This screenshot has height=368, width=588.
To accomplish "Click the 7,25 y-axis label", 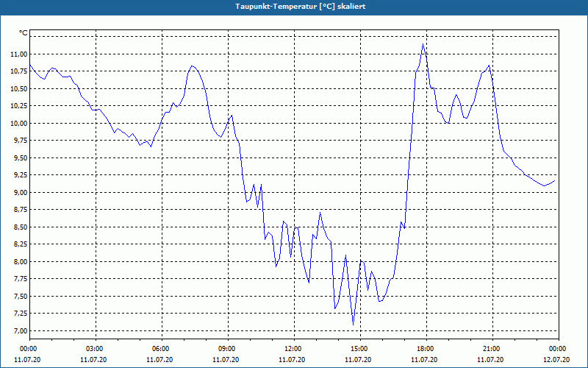I will [21, 314].
